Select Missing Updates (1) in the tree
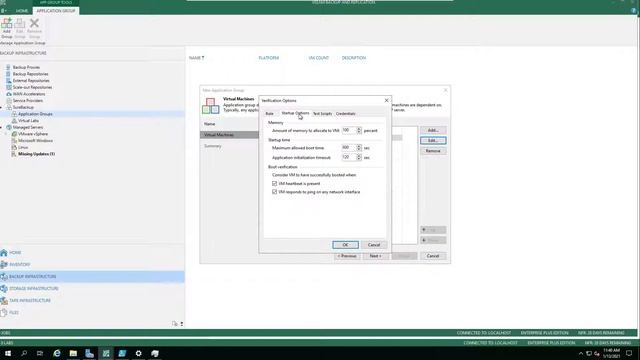The height and width of the screenshot is (360, 640). coord(36,154)
